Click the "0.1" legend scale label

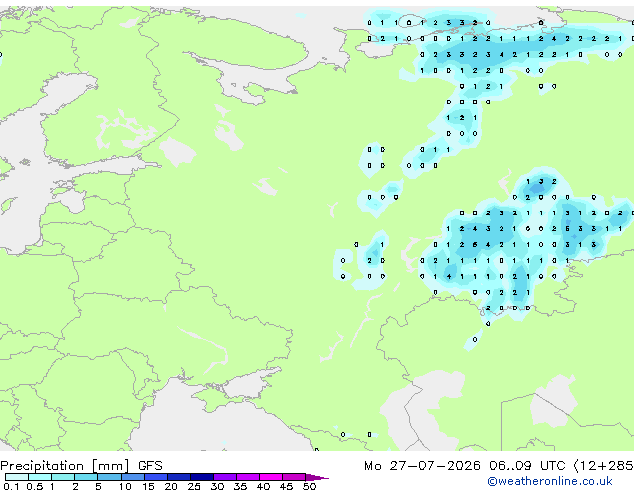(11, 486)
